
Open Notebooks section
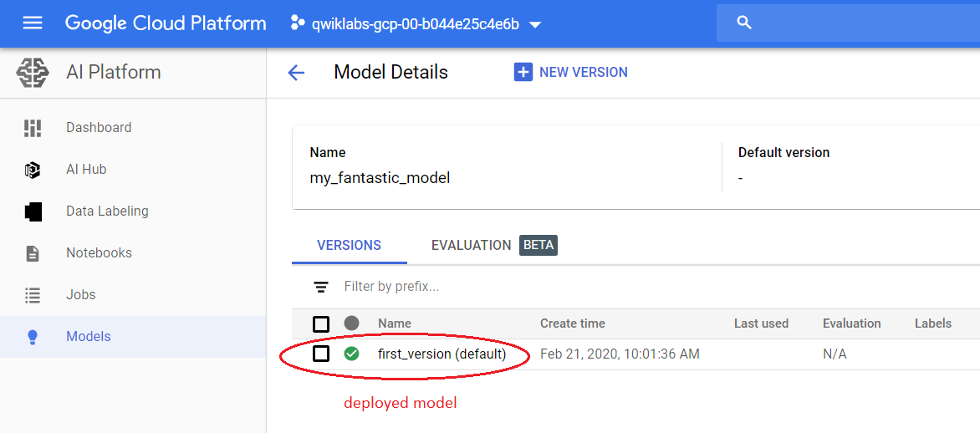pos(99,253)
